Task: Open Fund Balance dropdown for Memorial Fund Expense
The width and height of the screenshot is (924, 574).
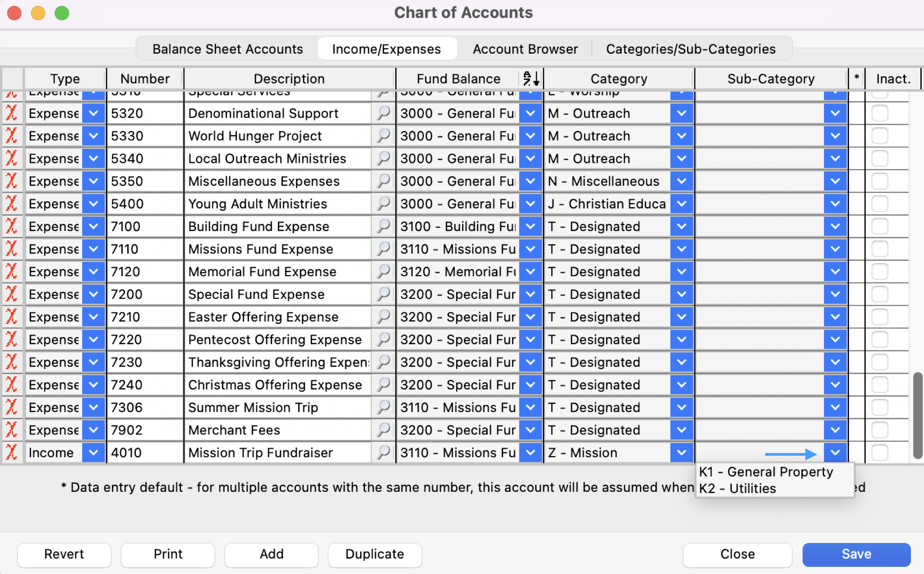Action: point(530,272)
